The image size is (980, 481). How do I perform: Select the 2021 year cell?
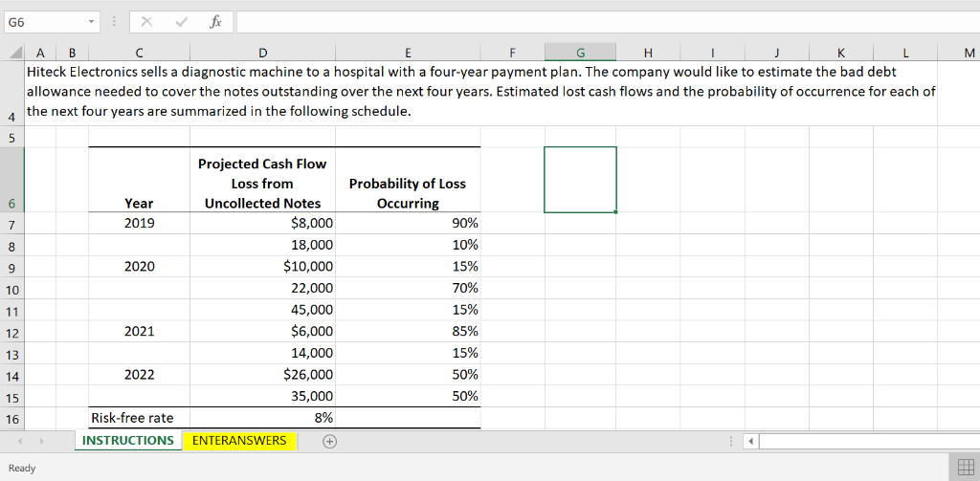pos(139,332)
